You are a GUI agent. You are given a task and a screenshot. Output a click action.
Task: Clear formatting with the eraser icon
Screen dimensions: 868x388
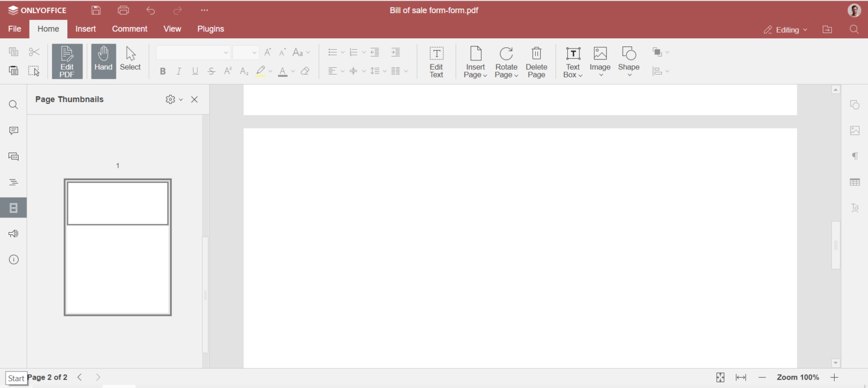click(305, 71)
